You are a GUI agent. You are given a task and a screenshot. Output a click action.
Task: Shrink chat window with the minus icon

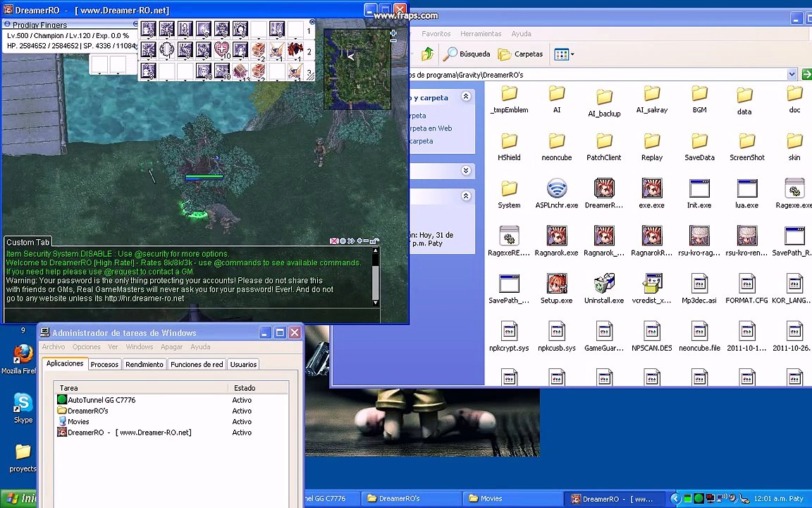[x=366, y=241]
